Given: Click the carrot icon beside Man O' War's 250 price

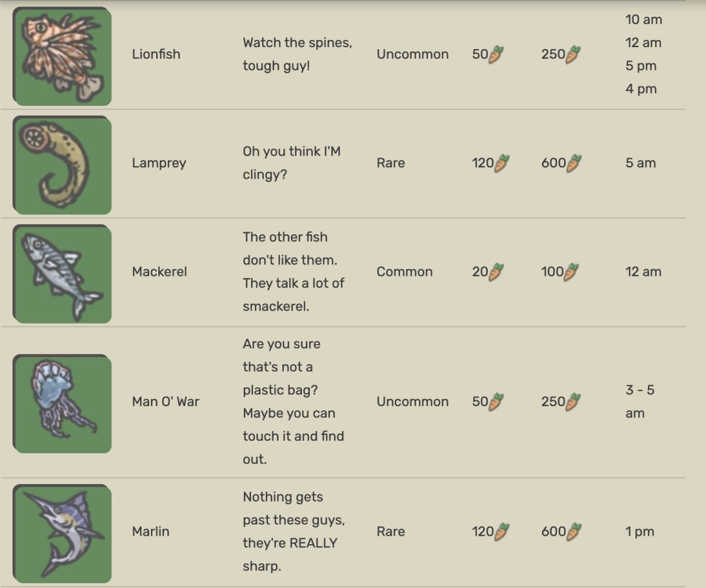Looking at the screenshot, I should (x=573, y=402).
